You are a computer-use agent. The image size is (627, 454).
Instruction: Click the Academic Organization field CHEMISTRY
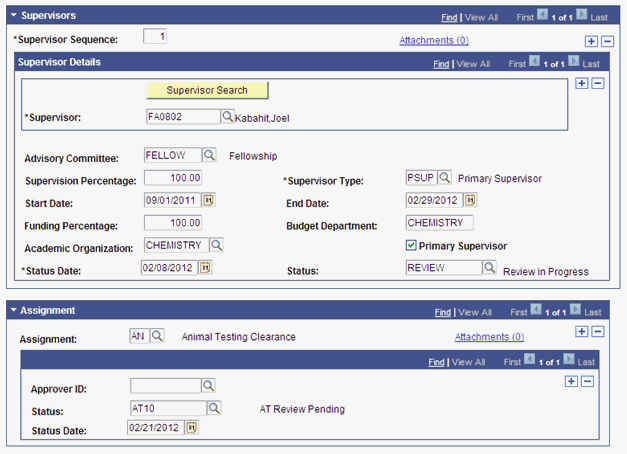pos(176,245)
